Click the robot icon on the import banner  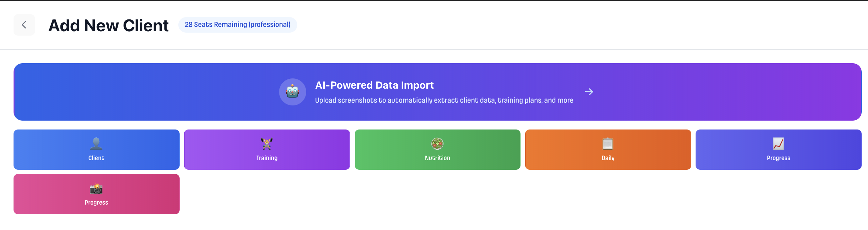point(293,92)
